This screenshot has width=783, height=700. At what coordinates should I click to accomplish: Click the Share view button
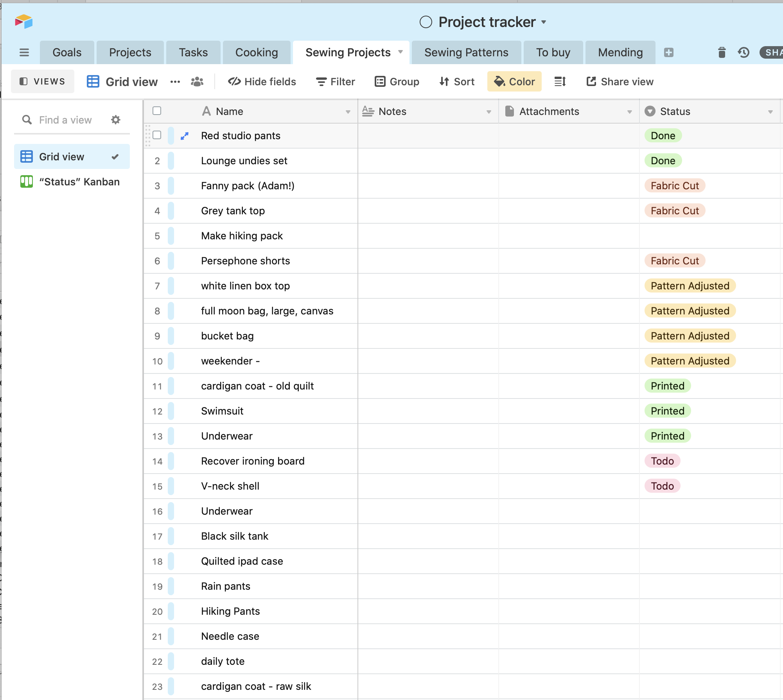(x=620, y=81)
